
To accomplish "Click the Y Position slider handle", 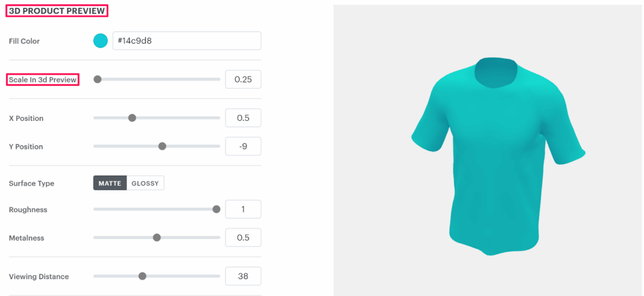I will (162, 146).
